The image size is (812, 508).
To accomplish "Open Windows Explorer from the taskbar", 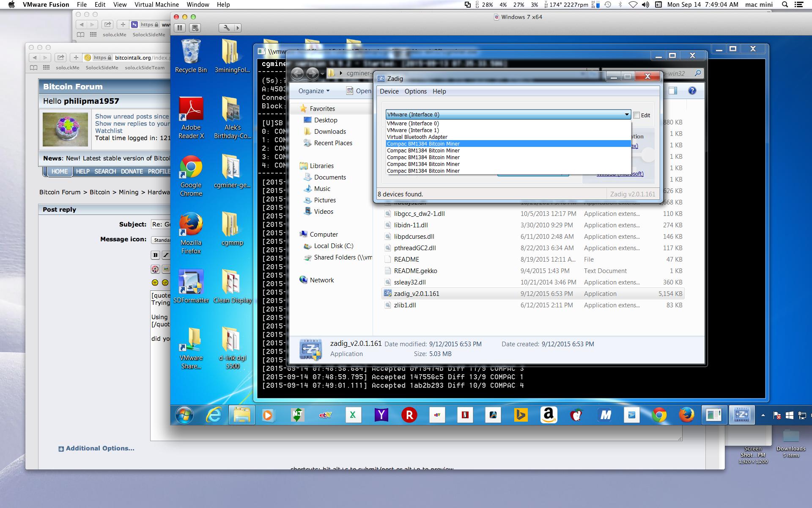I will (x=242, y=415).
